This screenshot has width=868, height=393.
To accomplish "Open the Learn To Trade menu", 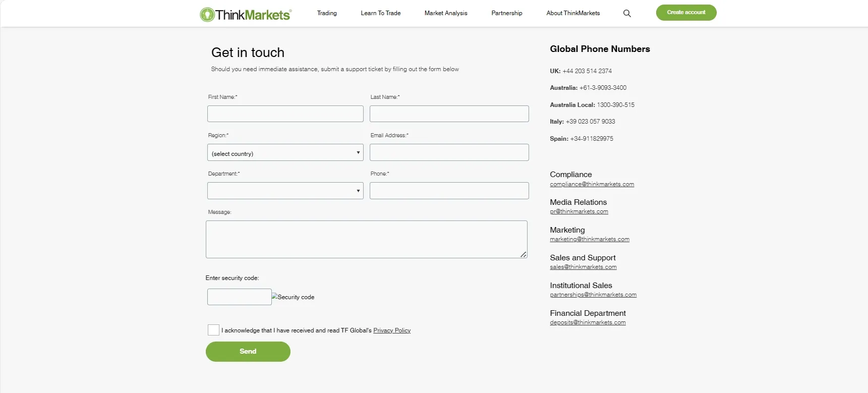I will pyautogui.click(x=381, y=13).
